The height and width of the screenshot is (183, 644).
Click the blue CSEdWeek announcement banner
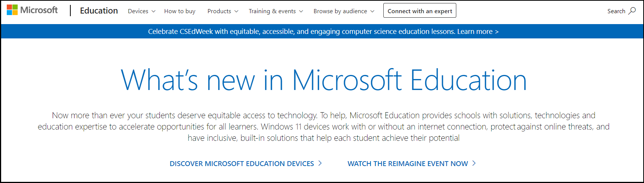(322, 31)
